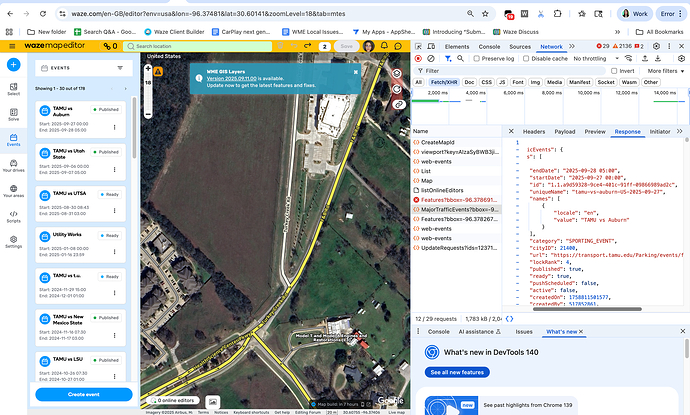The height and width of the screenshot is (415, 690).
Task: Open the Preview tab of request details
Action: coord(595,132)
